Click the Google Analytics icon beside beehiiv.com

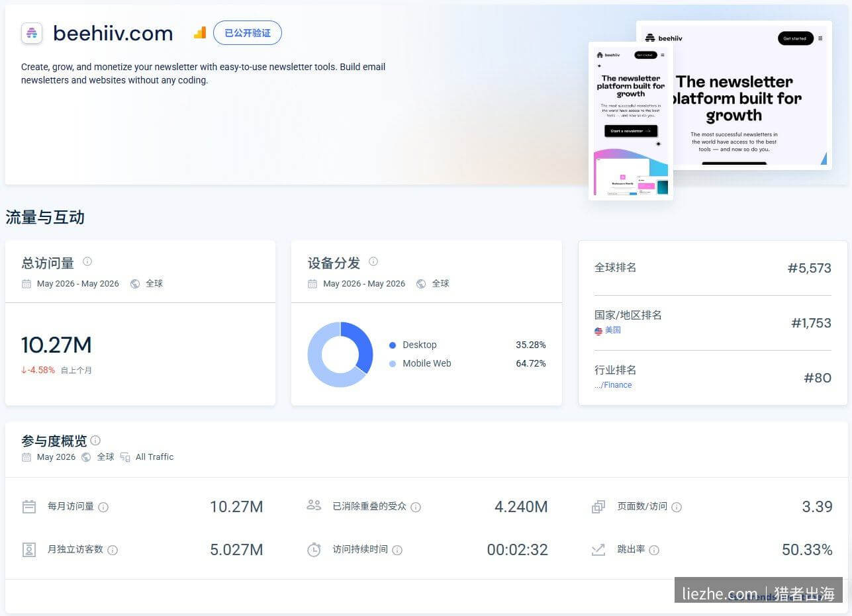[x=200, y=32]
